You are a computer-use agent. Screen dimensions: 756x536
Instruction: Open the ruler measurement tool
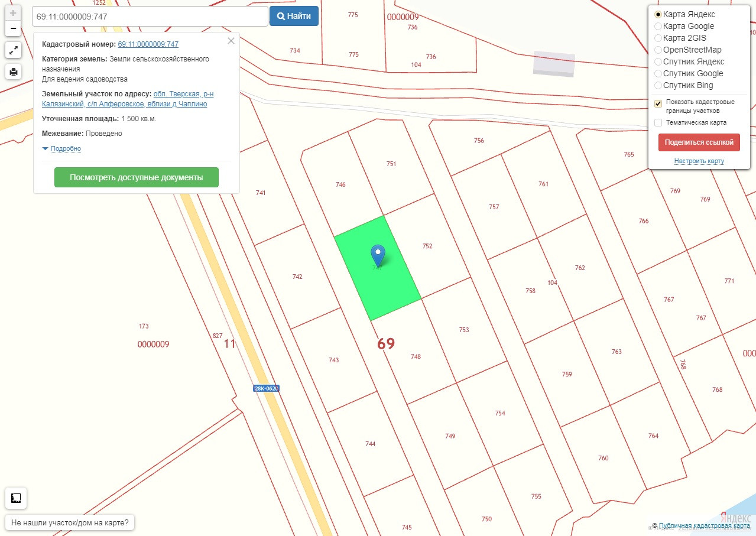(x=16, y=499)
